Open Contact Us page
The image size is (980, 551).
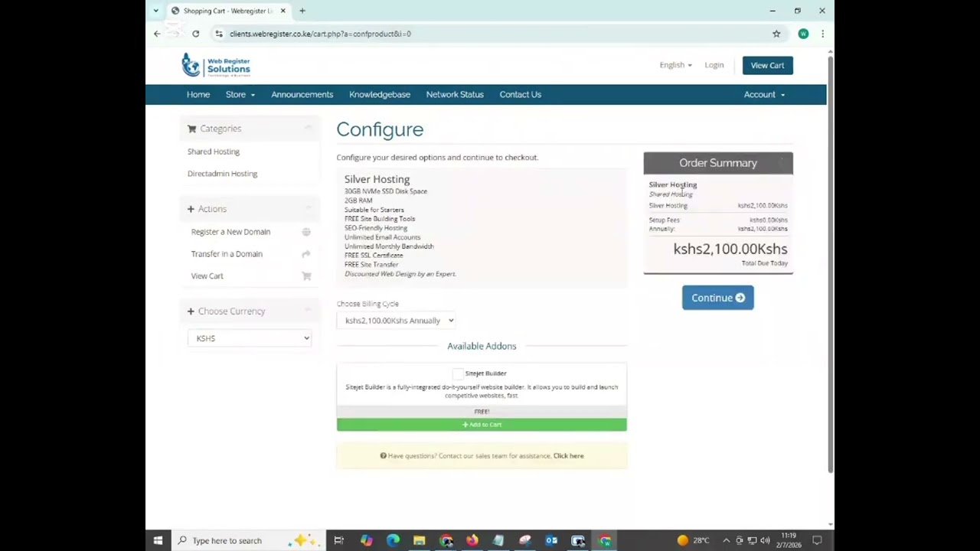(x=521, y=94)
